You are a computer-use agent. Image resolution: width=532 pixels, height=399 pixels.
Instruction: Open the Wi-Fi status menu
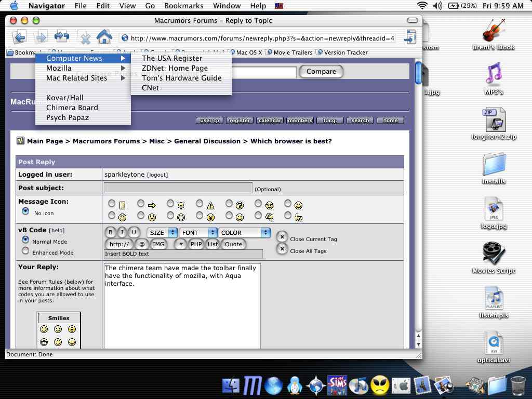coord(422,5)
